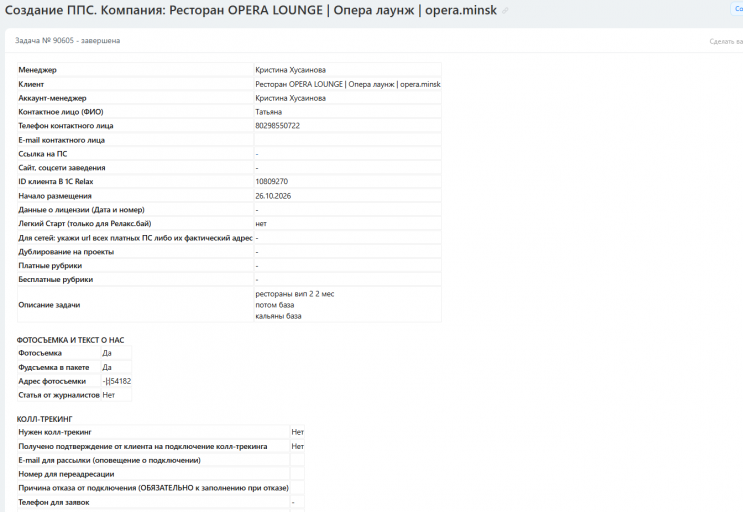Click manager name Кристина Хусаинова in Менеджер row

pos(290,70)
